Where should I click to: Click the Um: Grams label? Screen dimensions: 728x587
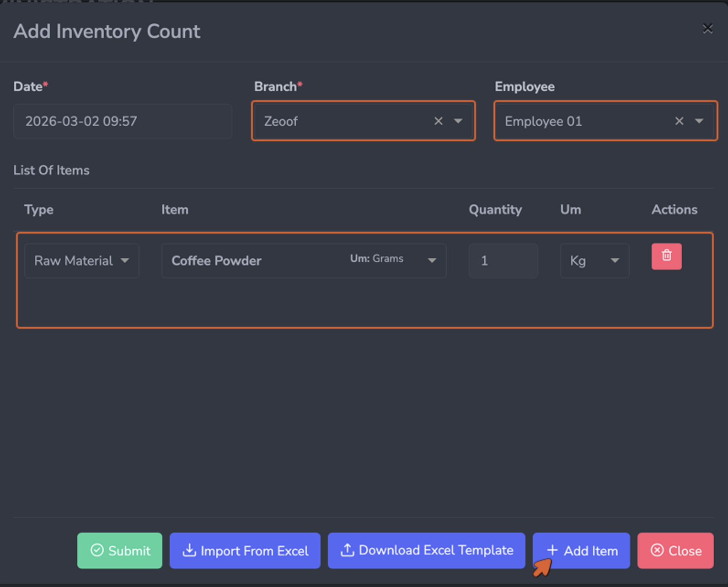pos(377,258)
